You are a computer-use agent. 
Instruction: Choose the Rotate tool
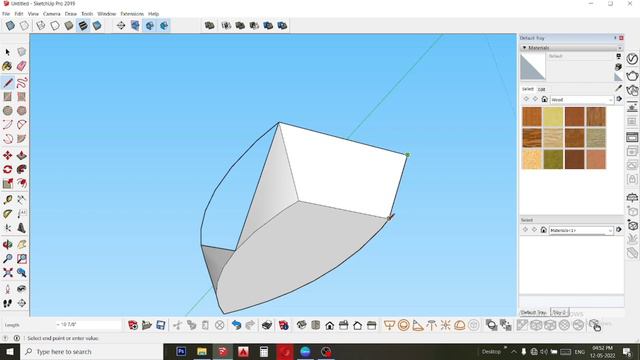tap(8, 169)
